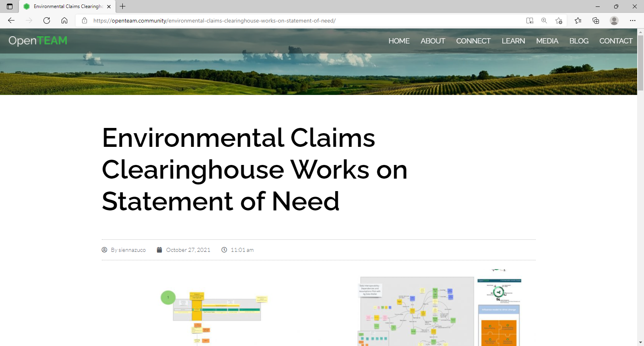This screenshot has height=346, width=644.
Task: Open the MEDIA menu item
Action: click(547, 41)
